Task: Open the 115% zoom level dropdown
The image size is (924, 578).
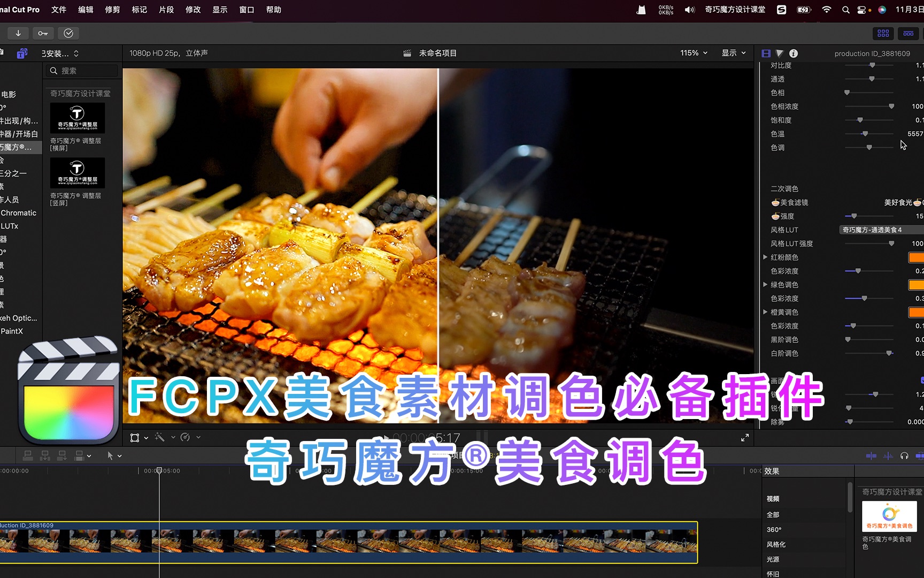Action: (694, 53)
